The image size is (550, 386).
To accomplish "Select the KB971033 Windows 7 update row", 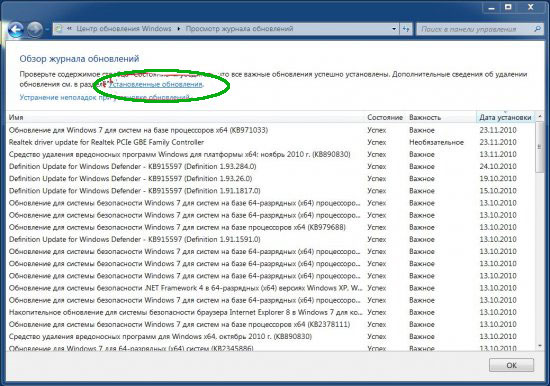I will click(271, 130).
